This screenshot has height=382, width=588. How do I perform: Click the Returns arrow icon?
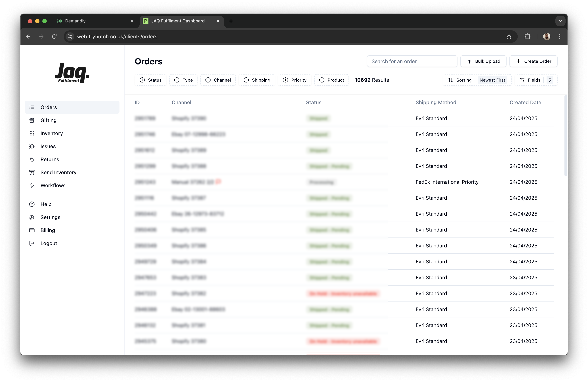(x=32, y=159)
